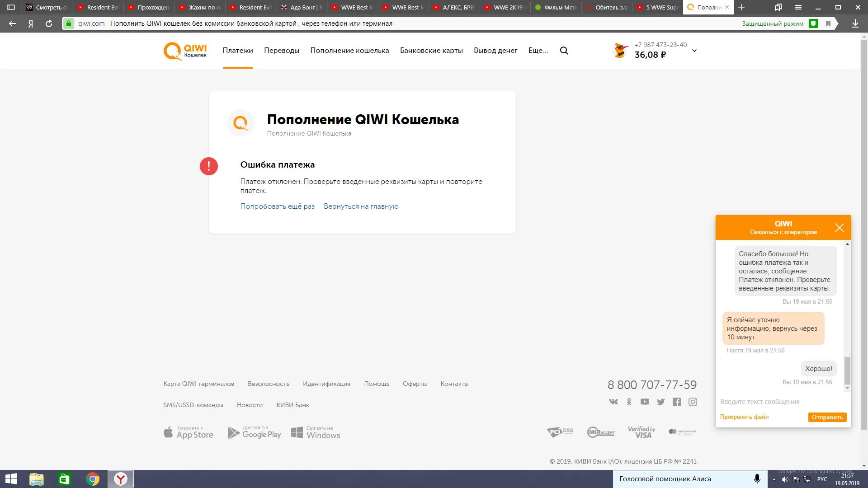Screen dimensions: 868x488
Task: Open VK social network icon
Action: pyautogui.click(x=613, y=402)
